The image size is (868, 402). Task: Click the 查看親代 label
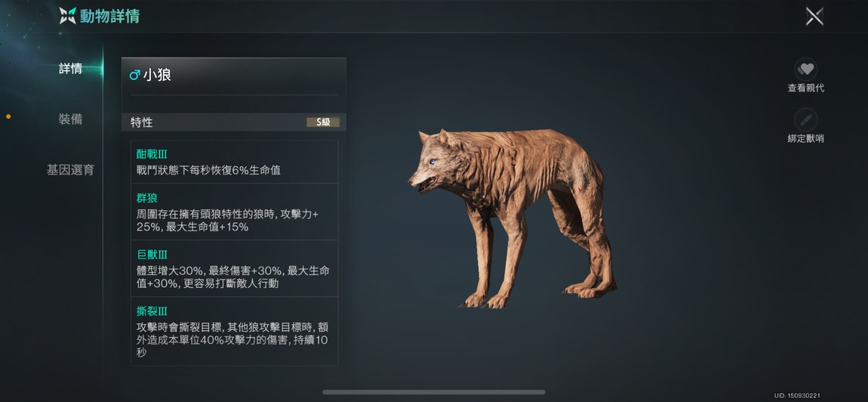point(806,88)
